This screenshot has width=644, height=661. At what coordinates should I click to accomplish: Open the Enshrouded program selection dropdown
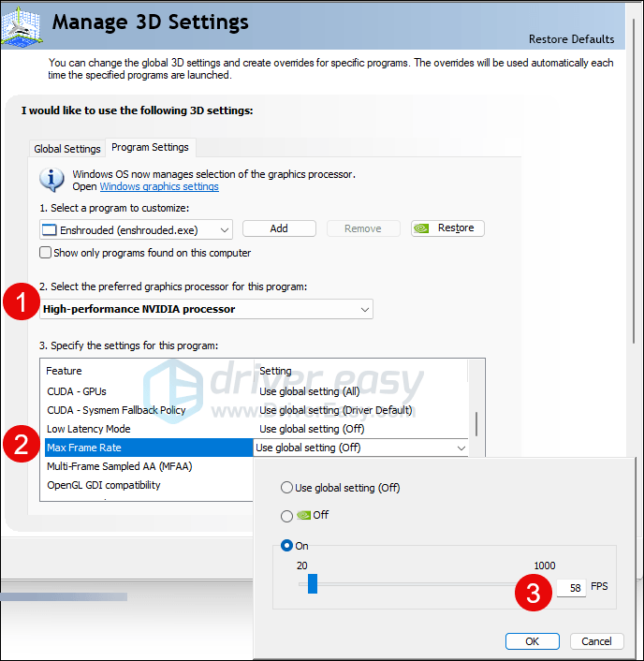click(x=225, y=229)
